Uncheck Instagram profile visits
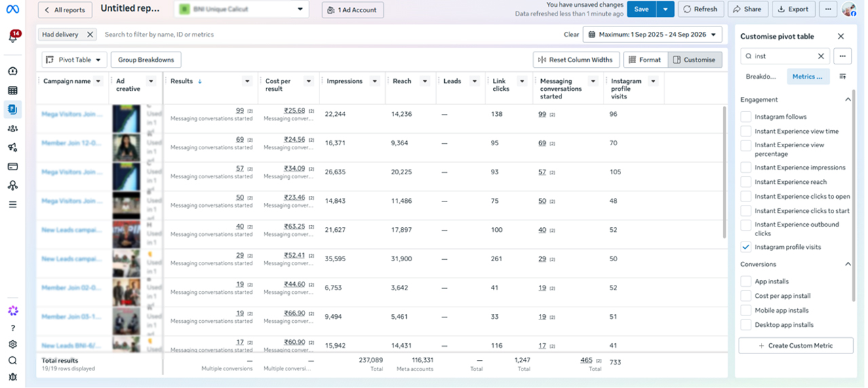 click(x=746, y=247)
